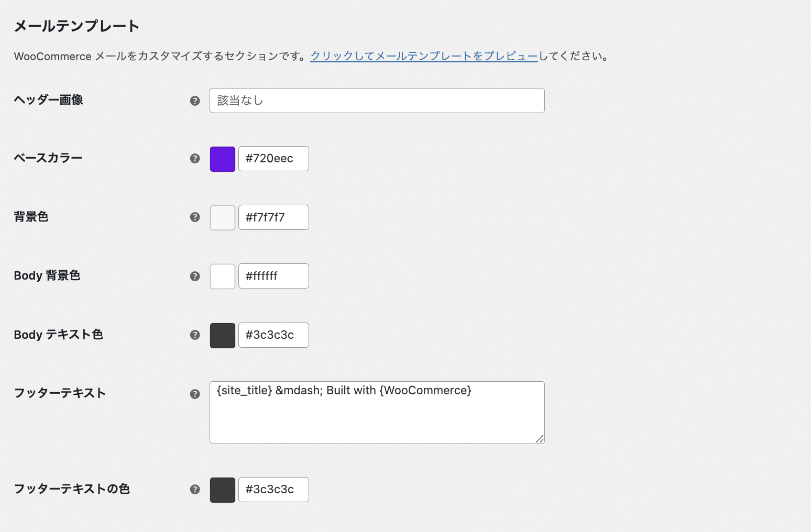Open the 背景色 light gray swatch
The image size is (811, 532).
point(223,217)
